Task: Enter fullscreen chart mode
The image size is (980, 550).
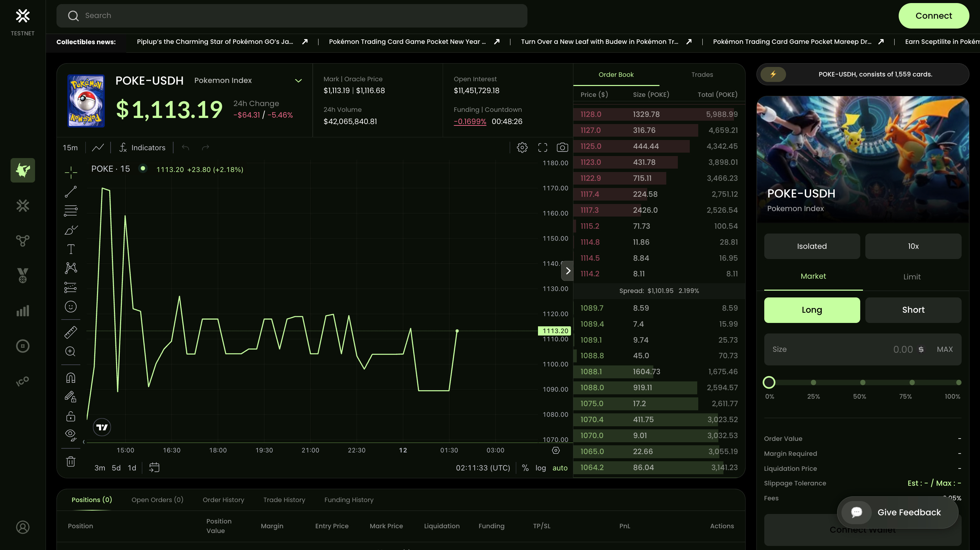Action: [x=542, y=148]
